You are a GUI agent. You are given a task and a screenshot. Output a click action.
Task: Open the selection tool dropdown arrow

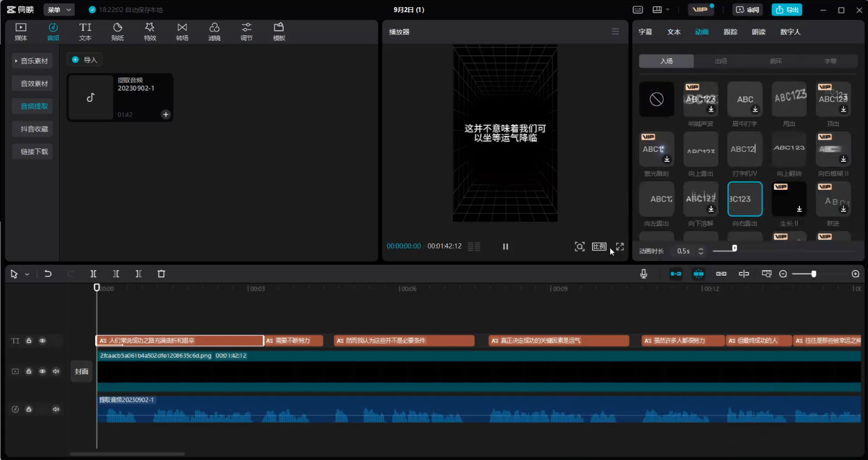pos(27,274)
